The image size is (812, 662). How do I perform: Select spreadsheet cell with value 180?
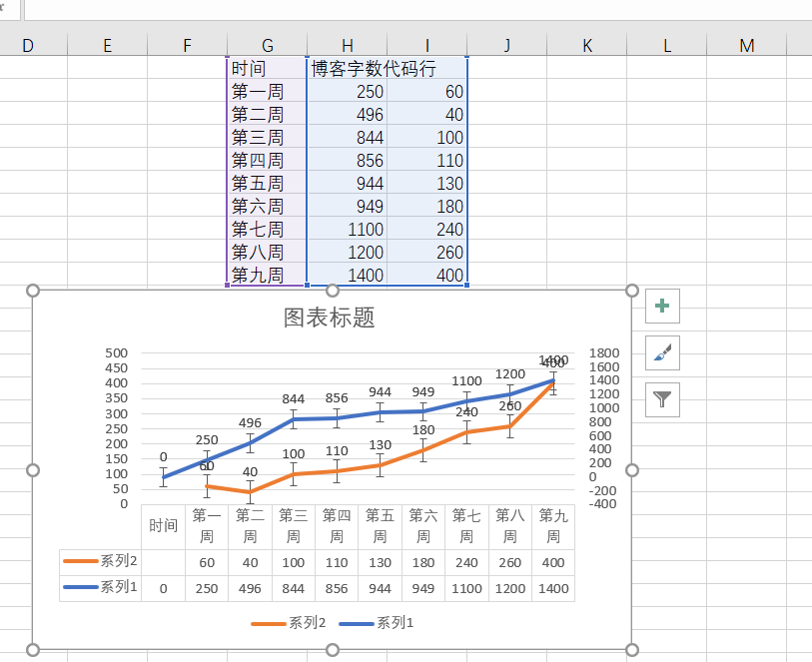[x=427, y=206]
